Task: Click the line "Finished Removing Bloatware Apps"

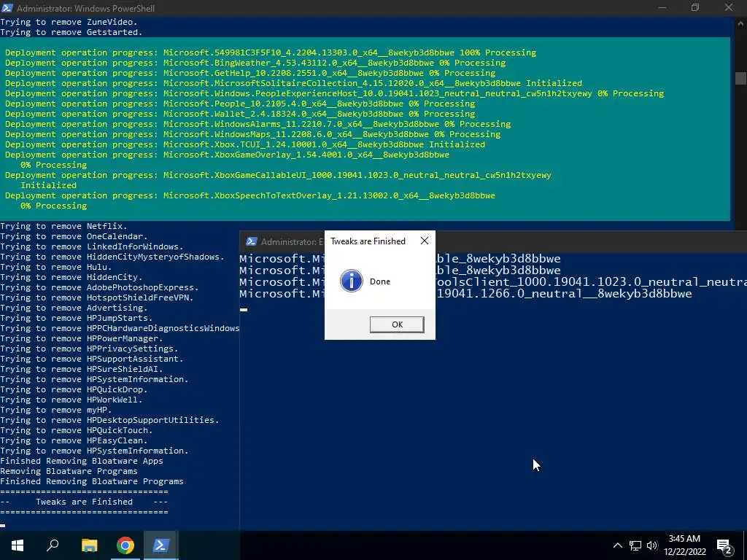Action: 82,461
